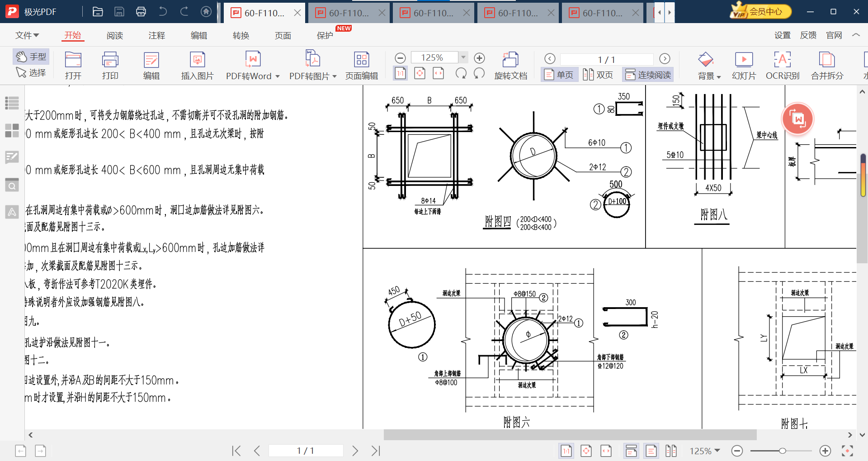Open bookmarks outline panel in sidebar
Screen dimensions: 868x461
(12, 103)
